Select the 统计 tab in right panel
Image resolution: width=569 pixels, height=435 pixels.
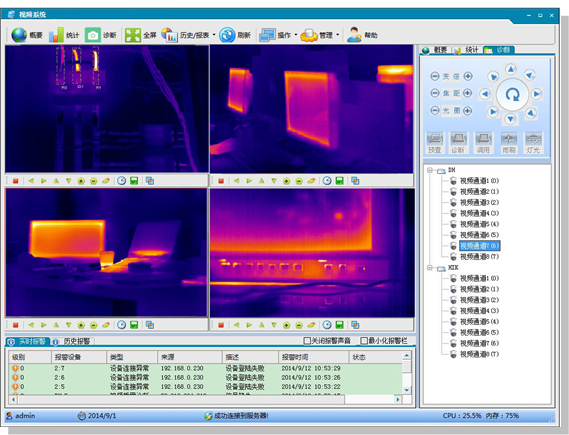click(467, 50)
